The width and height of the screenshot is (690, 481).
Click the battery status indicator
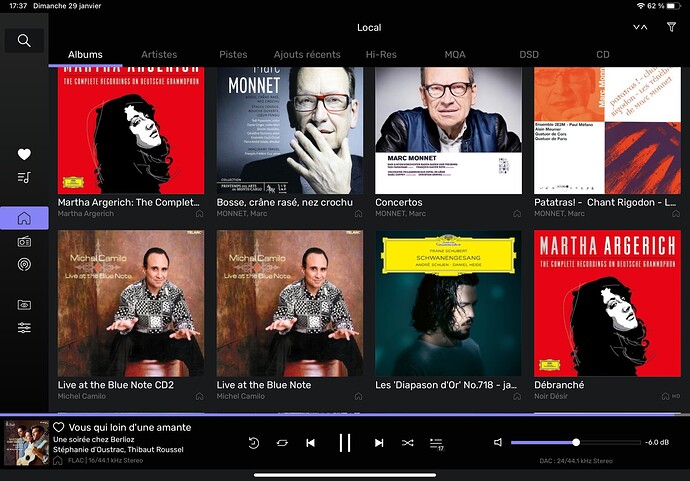coord(673,6)
